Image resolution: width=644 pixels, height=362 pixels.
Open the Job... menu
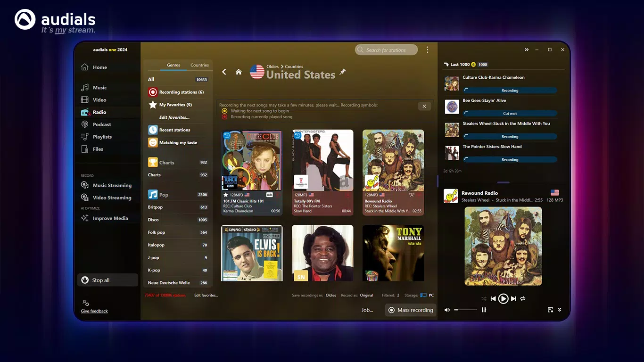[367, 310]
